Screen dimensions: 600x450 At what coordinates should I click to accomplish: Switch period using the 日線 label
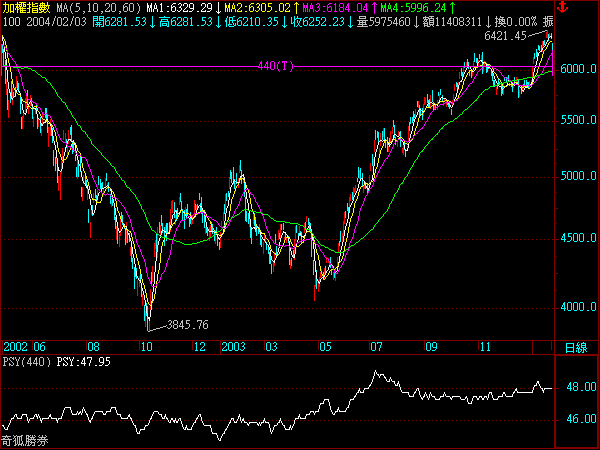click(x=576, y=348)
